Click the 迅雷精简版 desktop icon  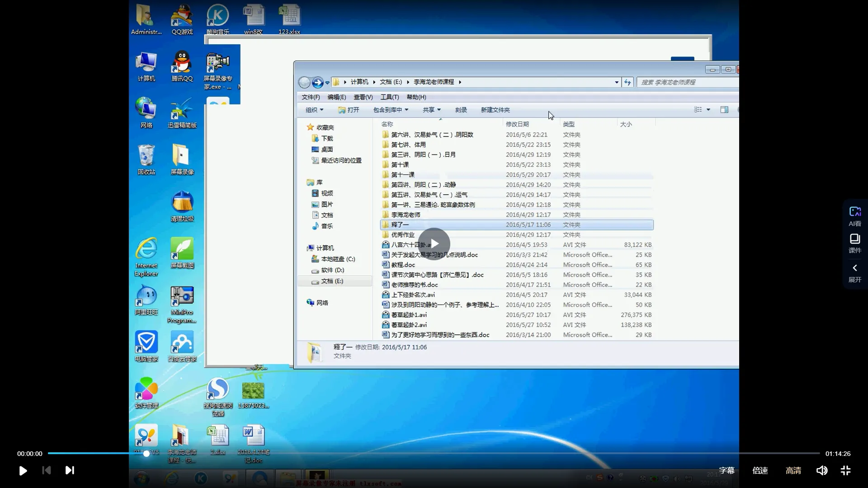click(182, 113)
